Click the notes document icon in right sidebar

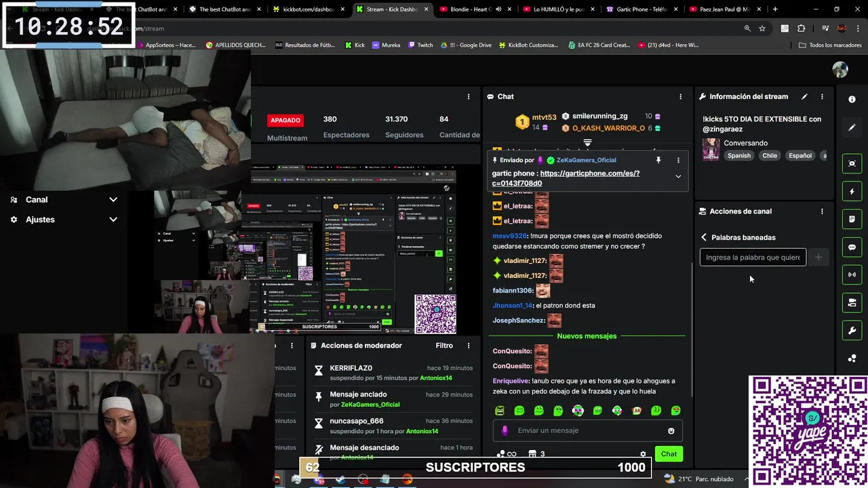[852, 219]
